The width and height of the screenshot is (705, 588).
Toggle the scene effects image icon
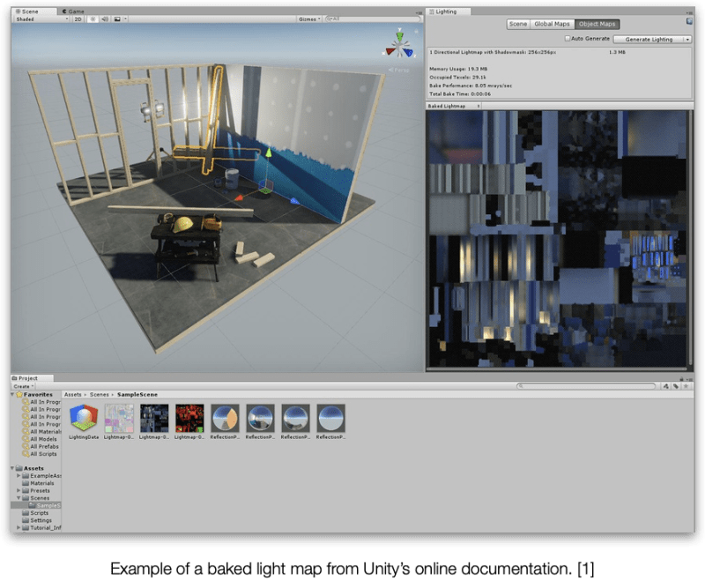117,19
